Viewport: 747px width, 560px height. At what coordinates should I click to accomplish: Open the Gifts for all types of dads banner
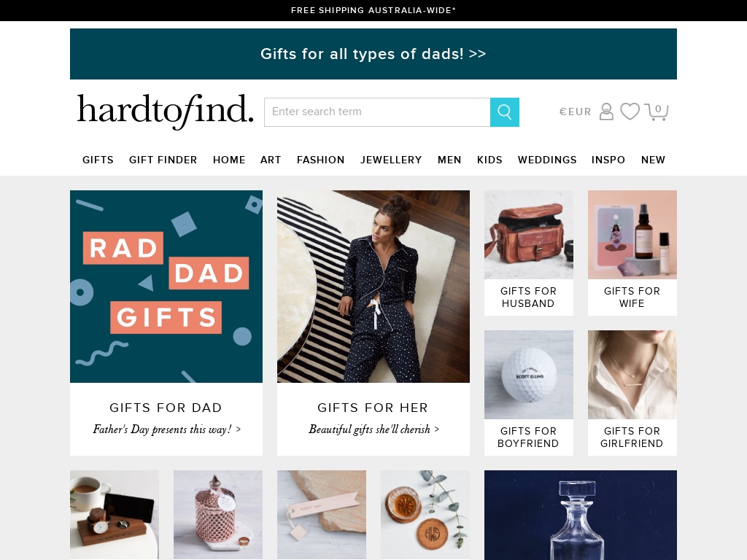tap(373, 54)
